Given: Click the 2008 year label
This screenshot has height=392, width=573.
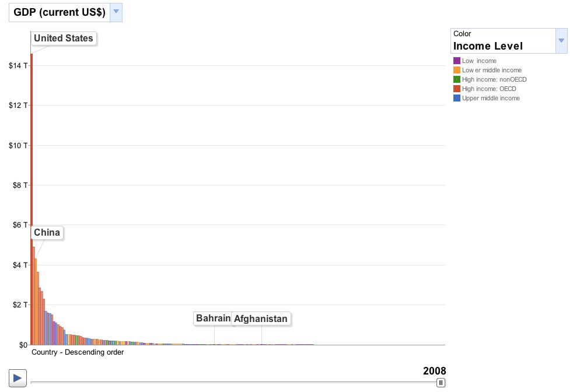Looking at the screenshot, I should coord(434,371).
